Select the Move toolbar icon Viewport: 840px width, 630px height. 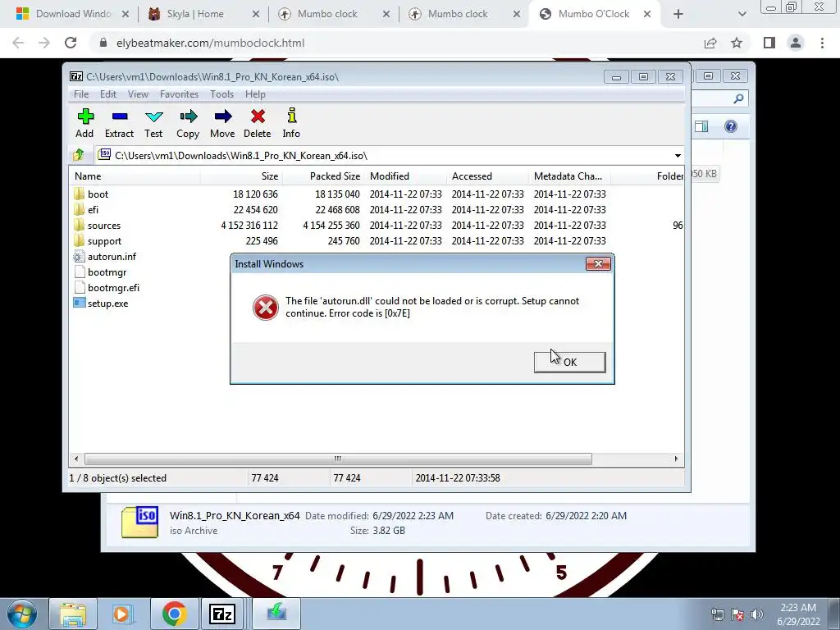[x=222, y=124]
